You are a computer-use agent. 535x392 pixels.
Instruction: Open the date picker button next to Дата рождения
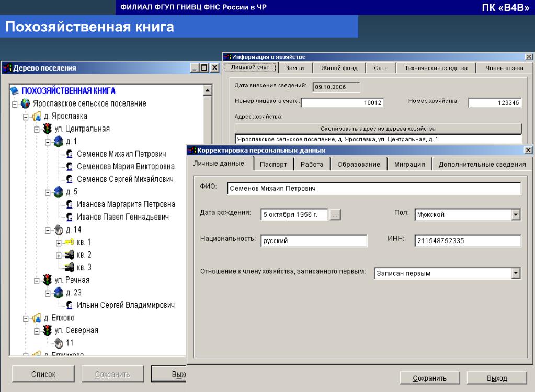pos(335,215)
